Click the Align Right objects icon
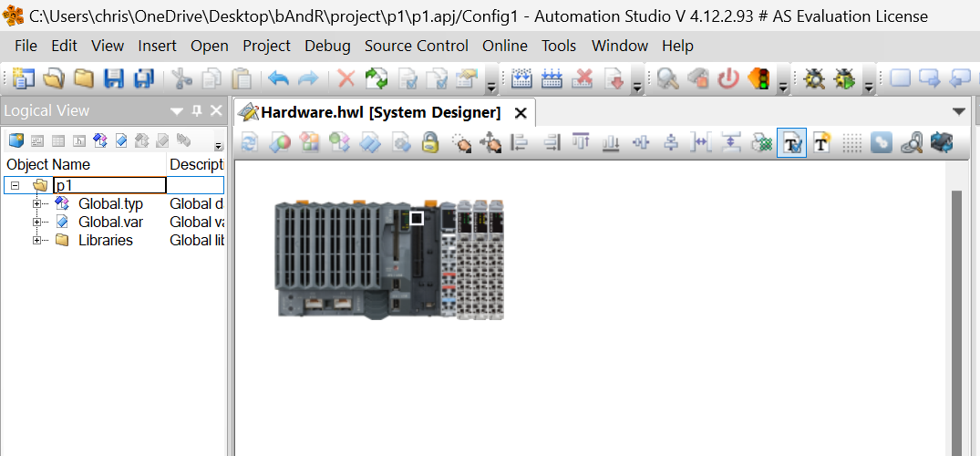The height and width of the screenshot is (456, 980). pyautogui.click(x=552, y=142)
